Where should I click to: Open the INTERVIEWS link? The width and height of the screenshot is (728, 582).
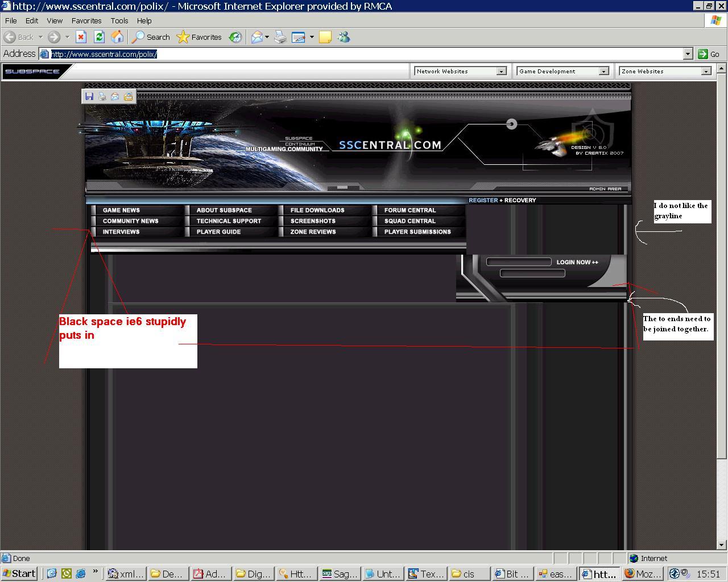tap(121, 232)
